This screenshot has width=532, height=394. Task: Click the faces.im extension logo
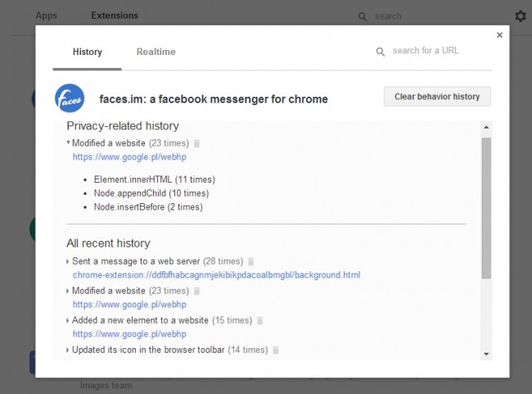(x=70, y=98)
